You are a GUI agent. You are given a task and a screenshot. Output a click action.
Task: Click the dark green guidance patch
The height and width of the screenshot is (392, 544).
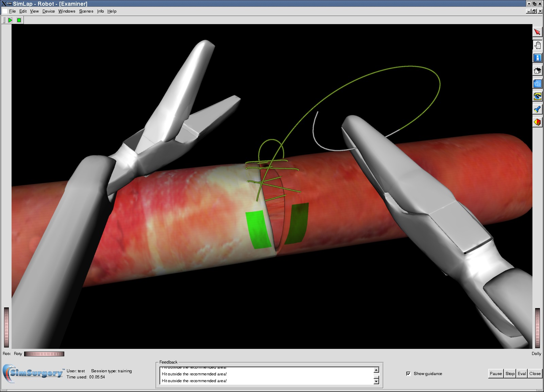click(x=296, y=224)
